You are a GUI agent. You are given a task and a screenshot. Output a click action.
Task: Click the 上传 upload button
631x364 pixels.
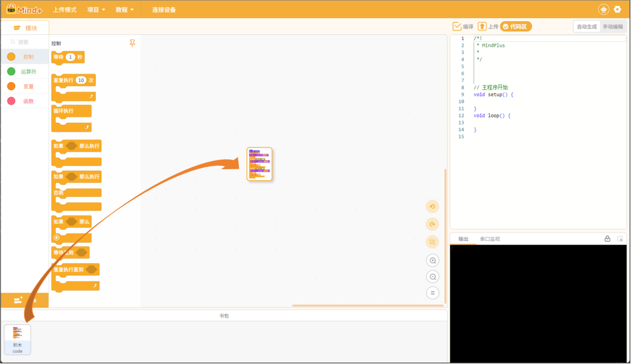[x=488, y=27]
